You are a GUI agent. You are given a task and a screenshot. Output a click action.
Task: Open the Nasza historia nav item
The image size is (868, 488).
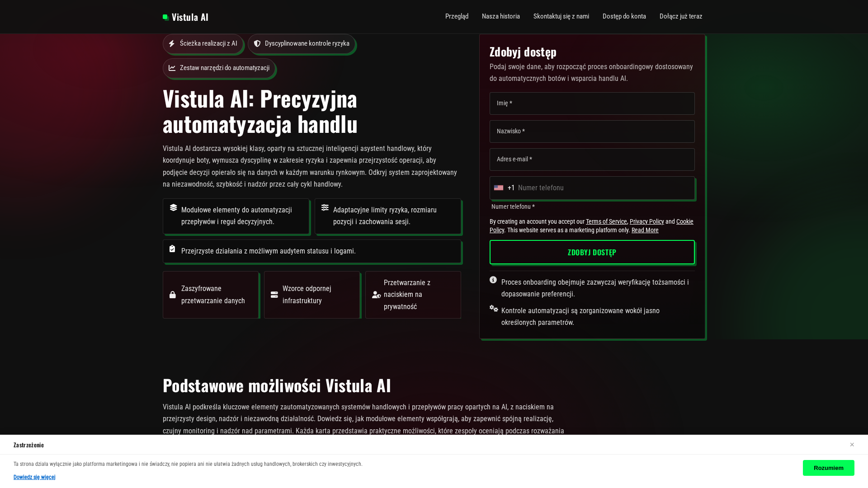click(501, 16)
